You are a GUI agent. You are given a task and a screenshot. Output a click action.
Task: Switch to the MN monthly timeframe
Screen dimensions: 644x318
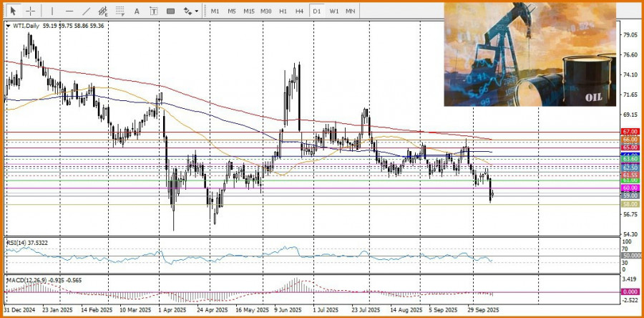coord(351,11)
